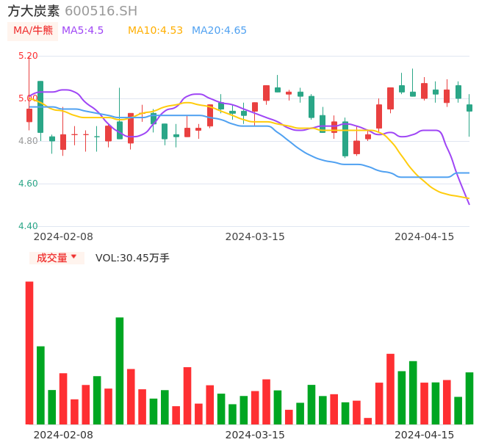This screenshot has width=504, height=445.
Task: Click the rightmost volume bar
Action: (x=469, y=398)
